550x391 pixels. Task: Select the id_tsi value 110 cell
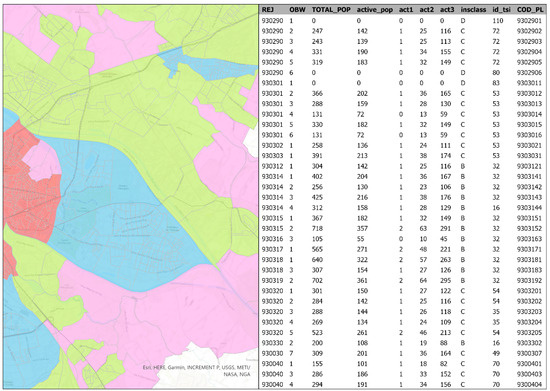tap(497, 21)
